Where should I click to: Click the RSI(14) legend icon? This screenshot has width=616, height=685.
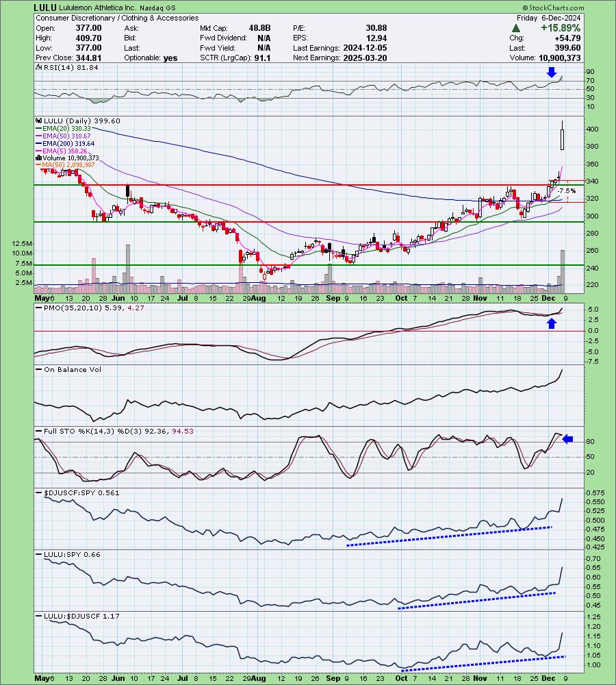tap(38, 67)
